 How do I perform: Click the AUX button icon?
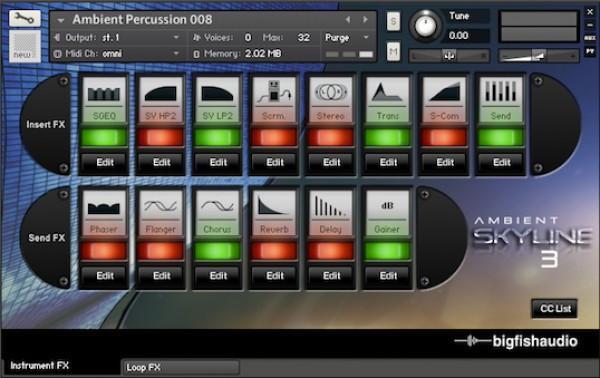[590, 38]
